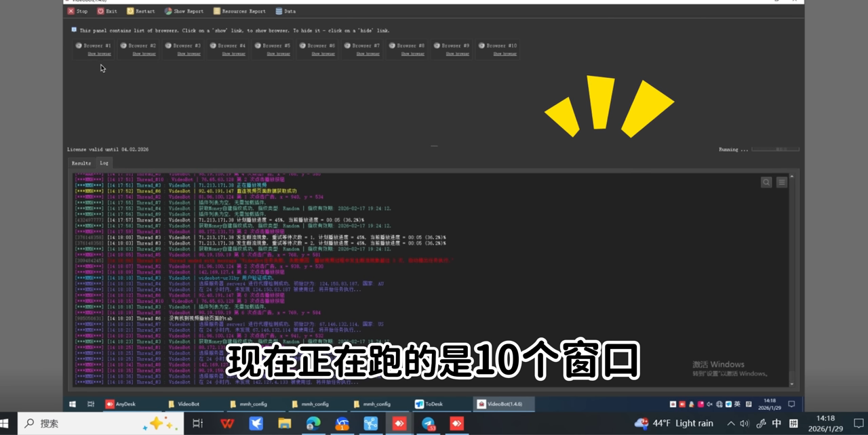Click the Browser #3 globe icon
The image size is (868, 435).
tap(169, 45)
